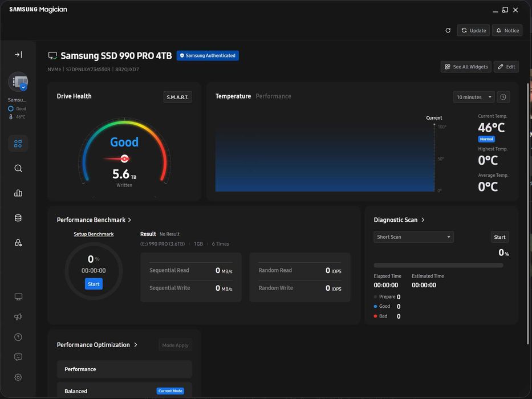This screenshot has width=532, height=399.
Task: Open the Notice bell button
Action: click(507, 31)
